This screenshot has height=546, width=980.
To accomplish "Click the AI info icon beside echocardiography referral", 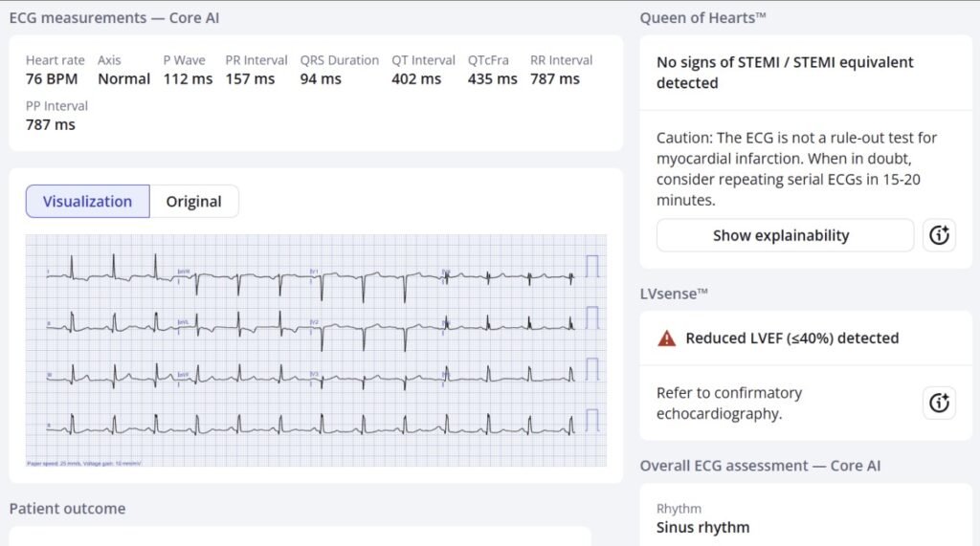I will pos(939,404).
